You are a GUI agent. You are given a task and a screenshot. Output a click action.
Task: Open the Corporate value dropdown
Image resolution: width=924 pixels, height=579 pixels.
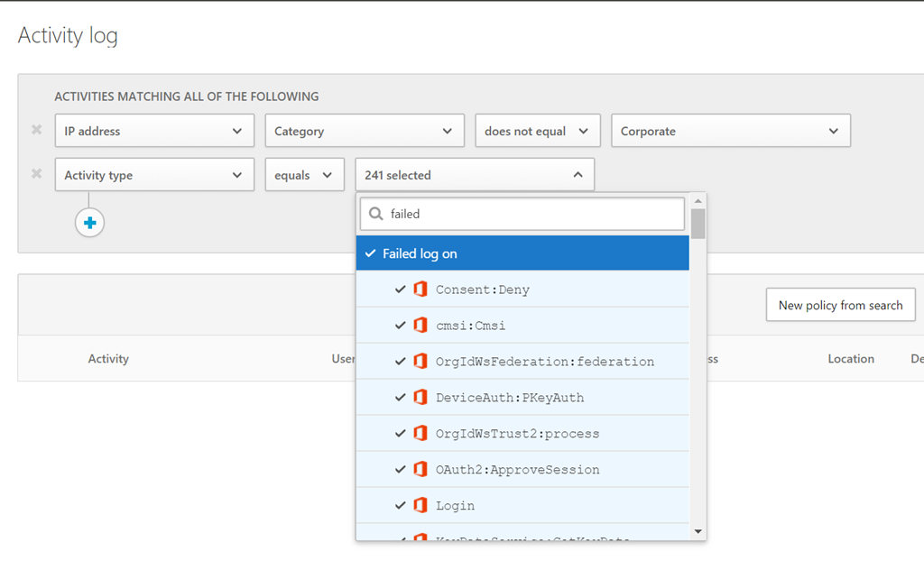click(x=730, y=131)
